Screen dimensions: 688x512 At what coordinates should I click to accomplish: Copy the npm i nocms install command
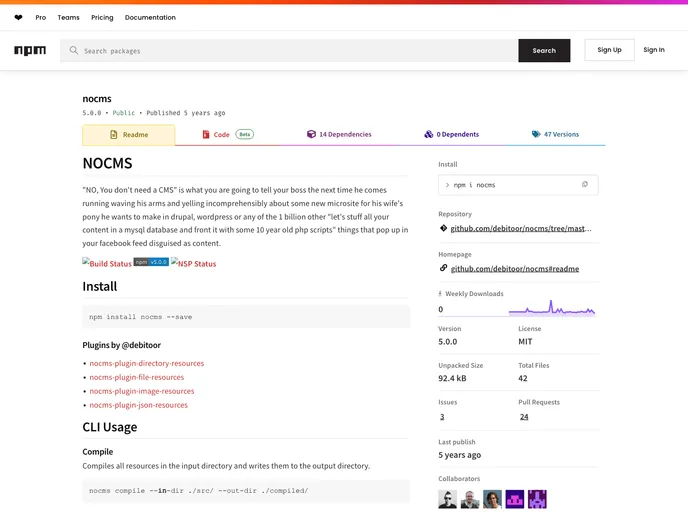584,185
